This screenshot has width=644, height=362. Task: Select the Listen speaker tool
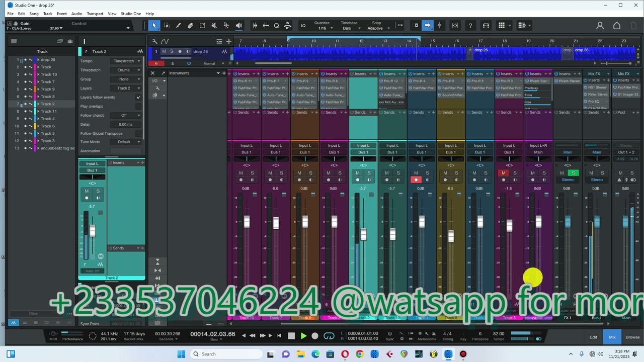point(238,26)
